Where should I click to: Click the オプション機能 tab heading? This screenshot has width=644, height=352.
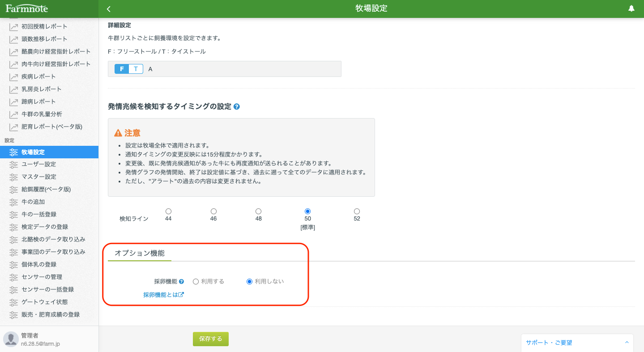[140, 253]
